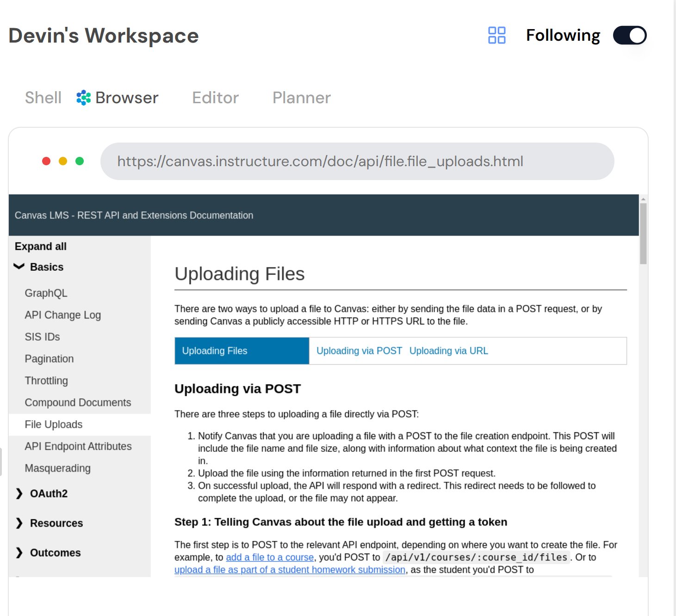This screenshot has width=676, height=616.
Task: Click the 'Step 1: Telling Canvas' heading
Action: point(341,522)
